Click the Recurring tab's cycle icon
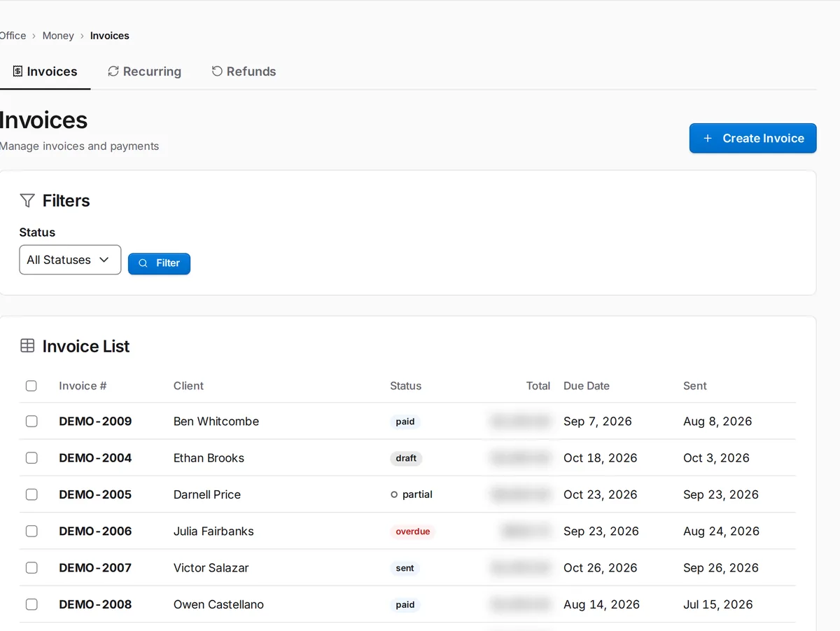This screenshot has width=840, height=631. pyautogui.click(x=113, y=71)
